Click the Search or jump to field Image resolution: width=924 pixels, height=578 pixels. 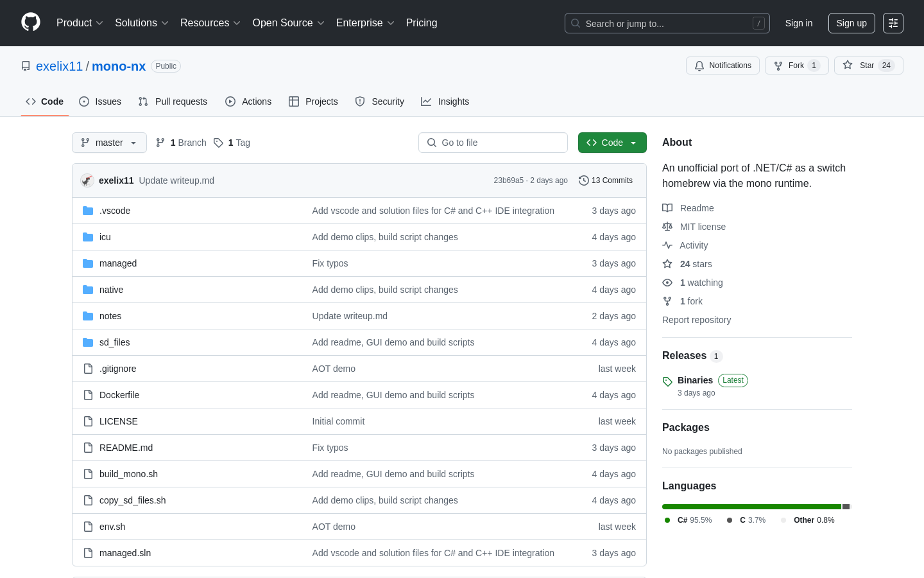click(x=667, y=23)
